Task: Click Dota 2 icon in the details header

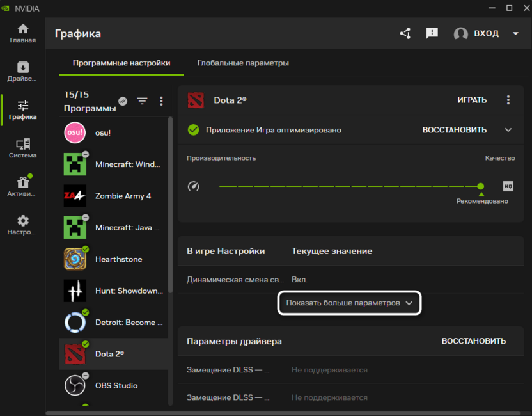Action: click(x=196, y=100)
